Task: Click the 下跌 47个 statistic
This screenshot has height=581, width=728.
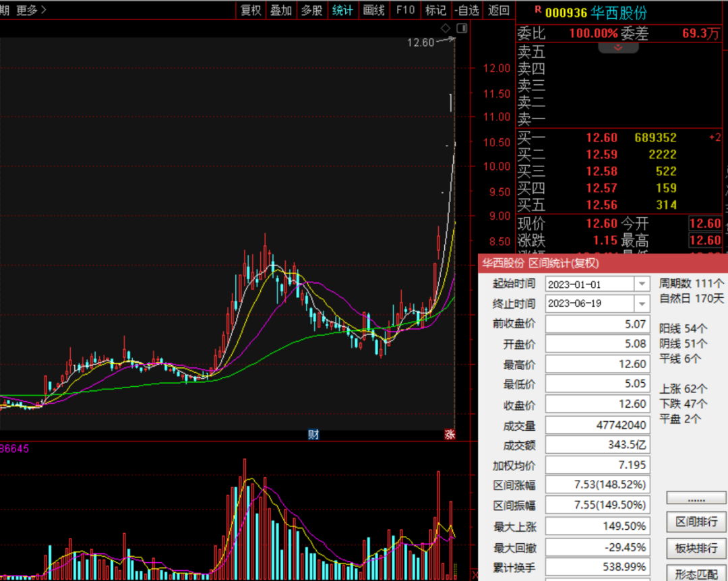Action: (x=683, y=404)
